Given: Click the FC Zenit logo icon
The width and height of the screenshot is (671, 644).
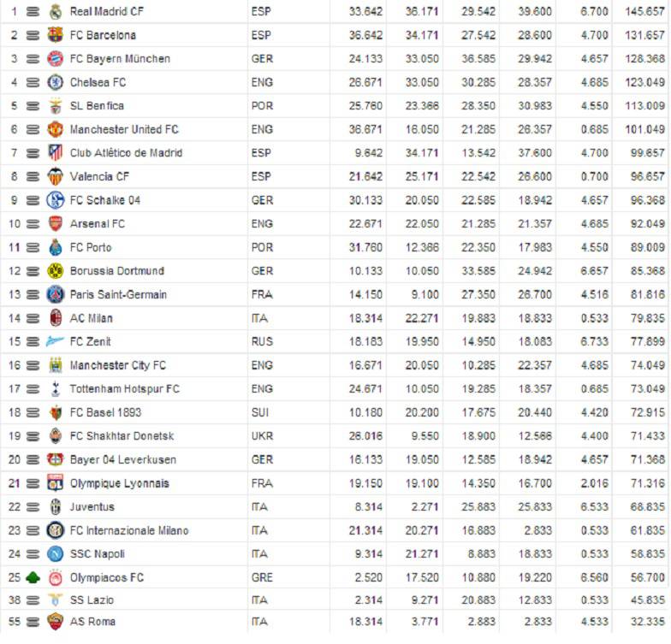Looking at the screenshot, I should point(56,342).
